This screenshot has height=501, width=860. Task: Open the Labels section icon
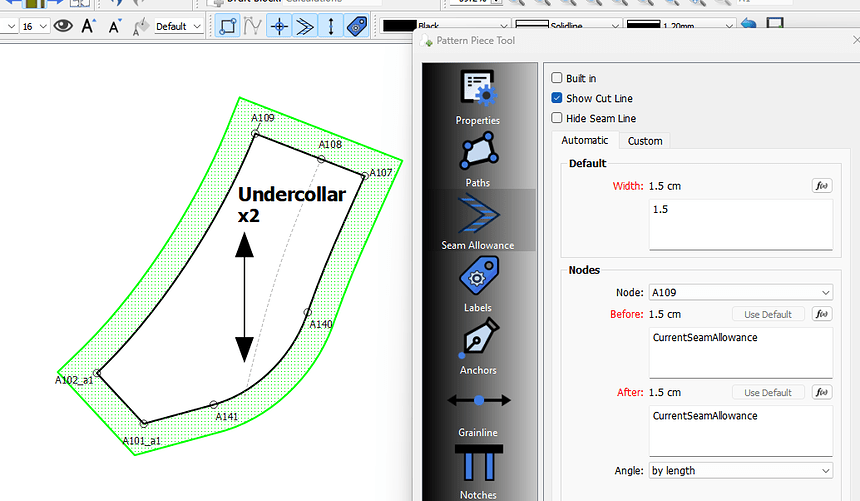click(478, 277)
